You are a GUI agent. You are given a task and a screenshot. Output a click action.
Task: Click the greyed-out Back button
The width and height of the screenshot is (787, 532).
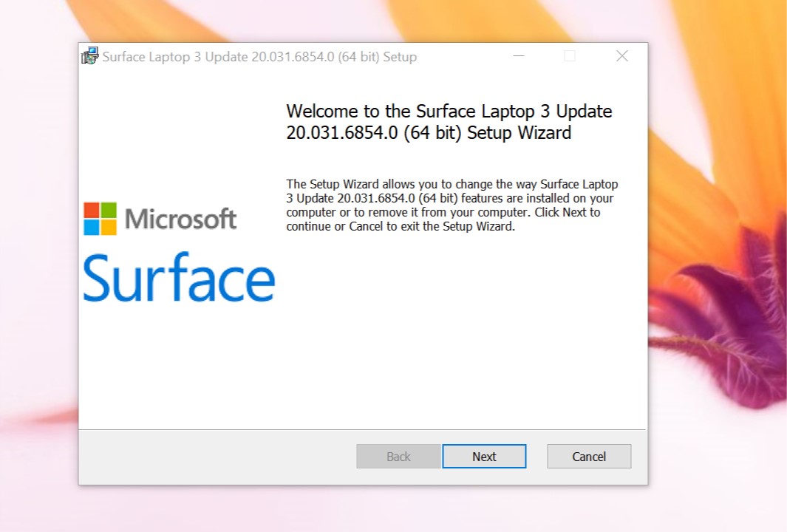click(398, 456)
